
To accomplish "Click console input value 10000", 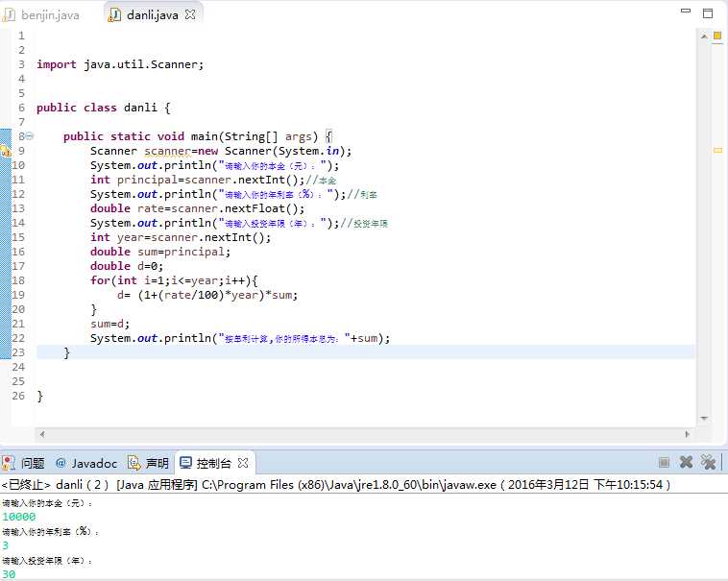I will coord(19,517).
